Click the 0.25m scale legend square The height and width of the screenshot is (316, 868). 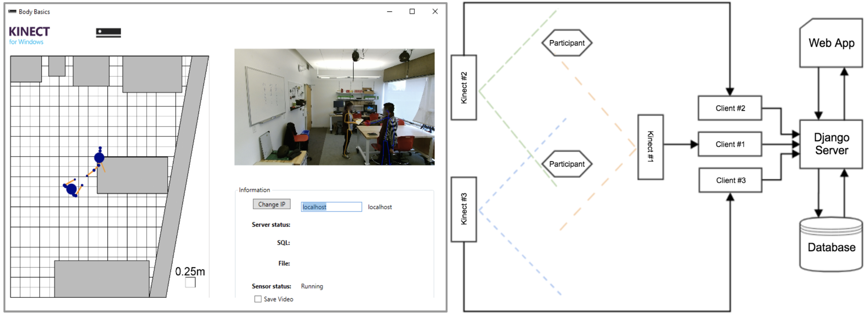point(190,283)
